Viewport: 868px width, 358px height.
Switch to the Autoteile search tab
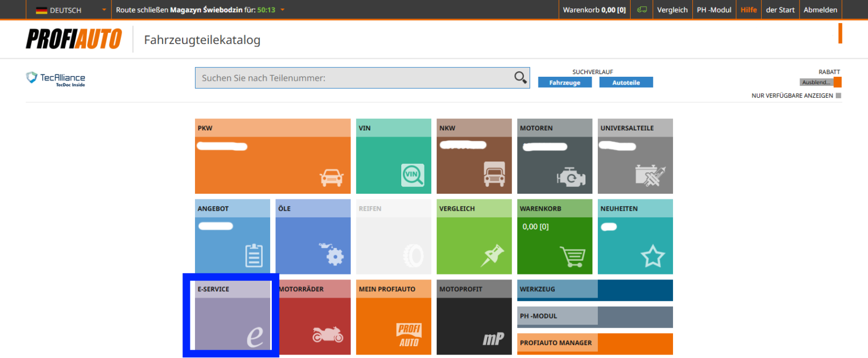(626, 82)
